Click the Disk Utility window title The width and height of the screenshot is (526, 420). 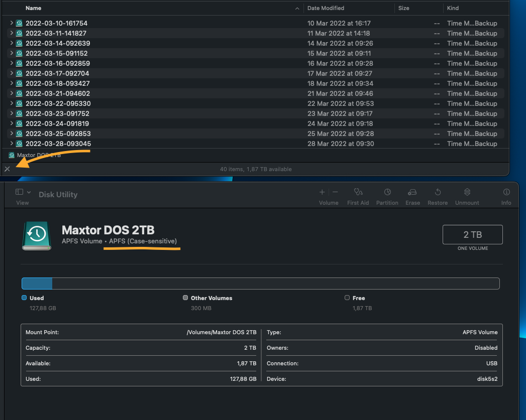[x=58, y=195]
